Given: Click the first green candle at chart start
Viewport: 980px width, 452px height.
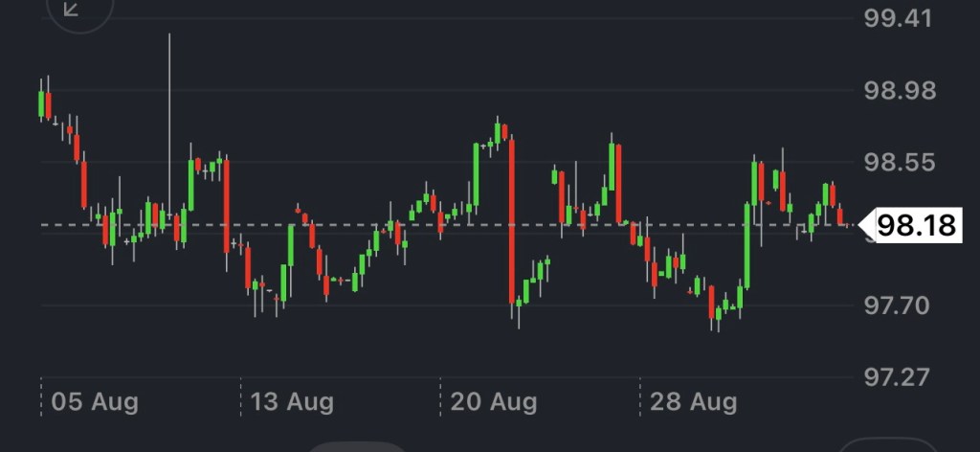Looking at the screenshot, I should (x=41, y=103).
